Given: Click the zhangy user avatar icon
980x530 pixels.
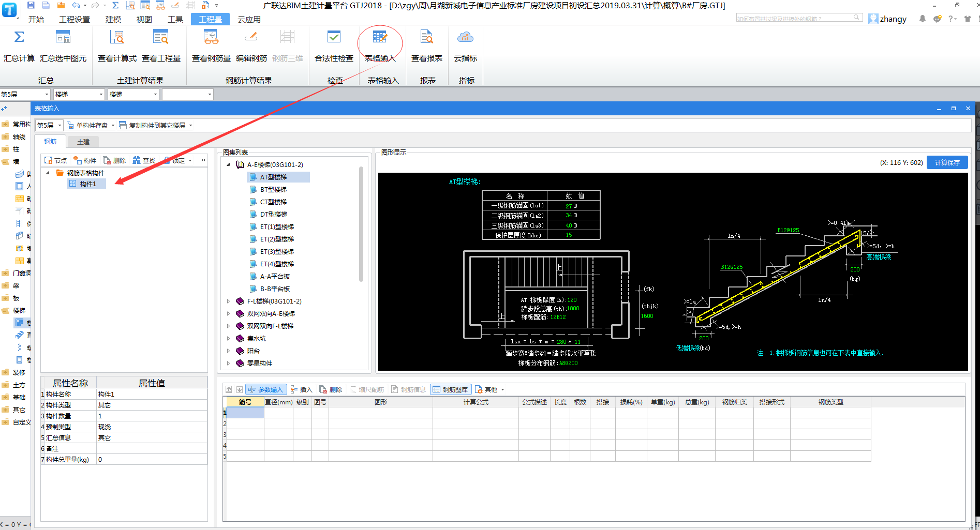Looking at the screenshot, I should click(873, 19).
